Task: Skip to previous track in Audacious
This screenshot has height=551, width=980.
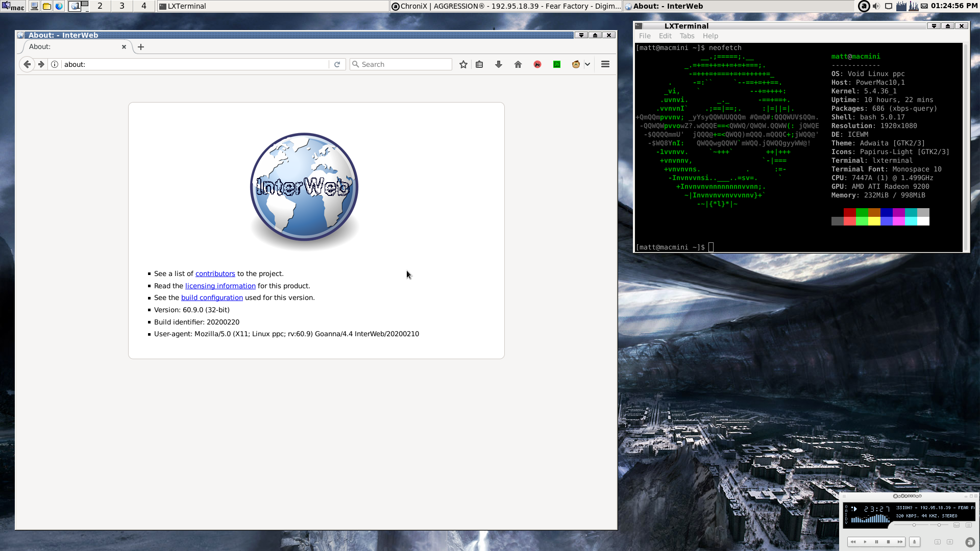Action: (x=853, y=542)
